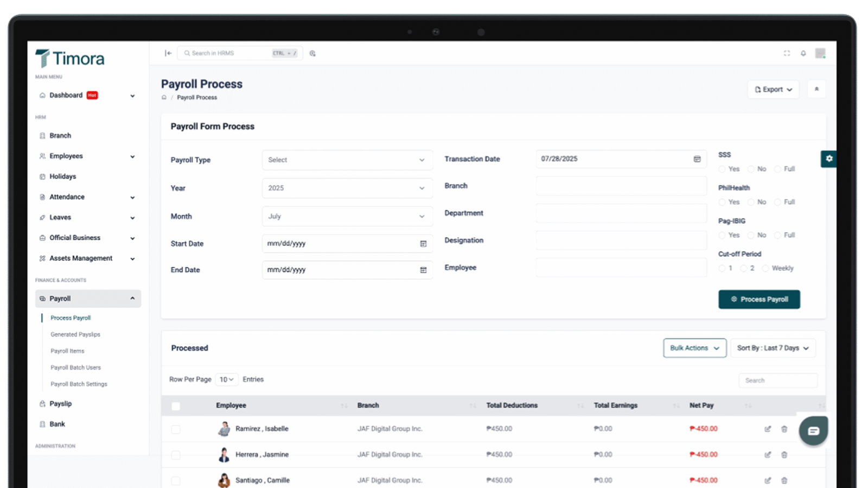This screenshot has height=488, width=868.
Task: Click the zoom icon beside search bar
Action: 312,53
